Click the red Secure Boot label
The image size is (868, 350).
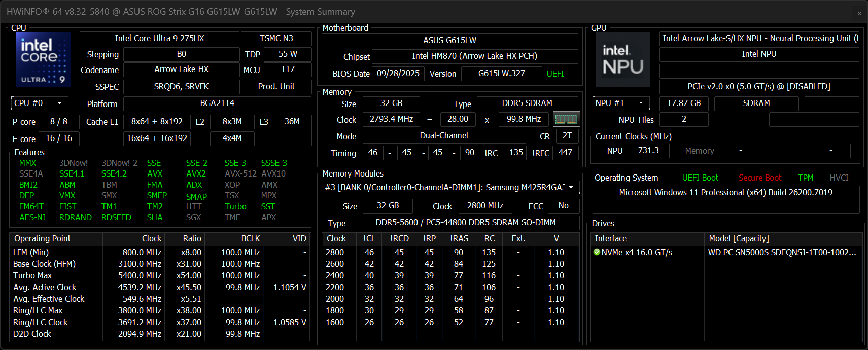[x=760, y=178]
